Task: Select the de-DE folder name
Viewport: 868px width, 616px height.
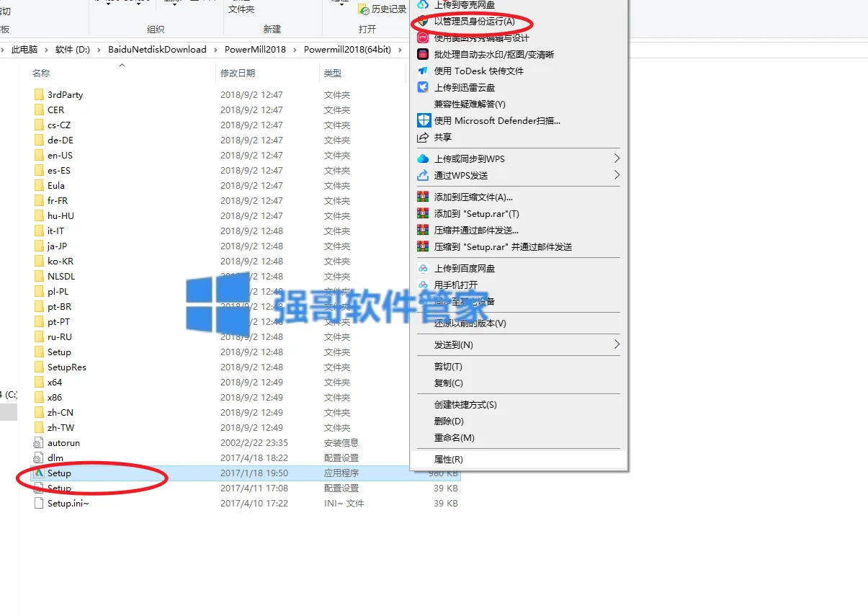Action: click(61, 140)
